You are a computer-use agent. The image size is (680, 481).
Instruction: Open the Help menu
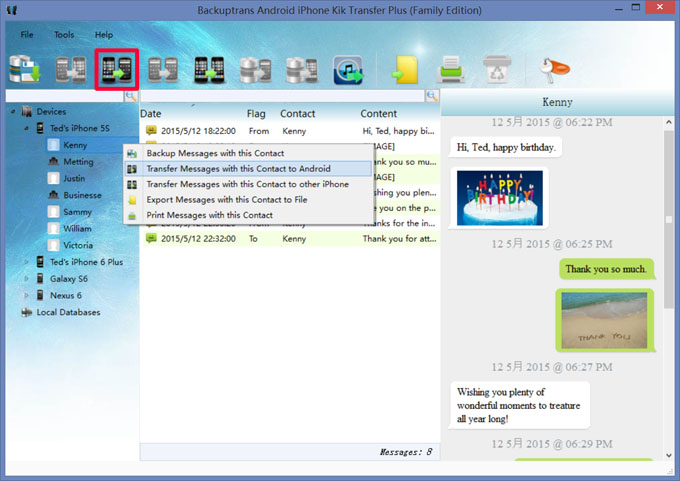(x=104, y=35)
